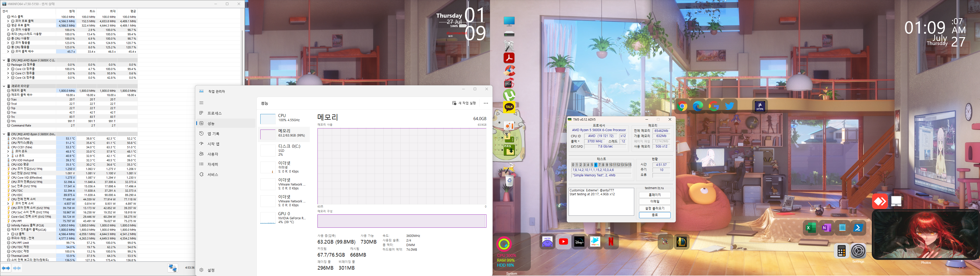Open the HTTPS shortcut icon

pyautogui.click(x=760, y=106)
